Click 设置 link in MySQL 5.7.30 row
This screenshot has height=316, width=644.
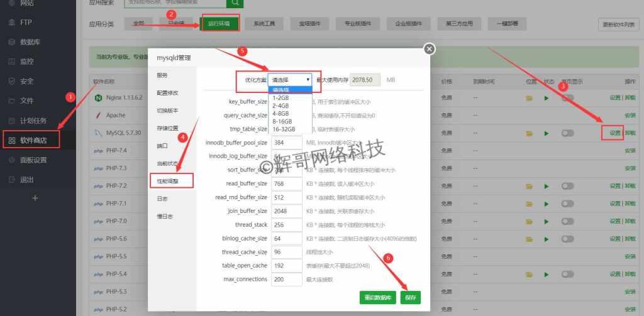tap(615, 133)
